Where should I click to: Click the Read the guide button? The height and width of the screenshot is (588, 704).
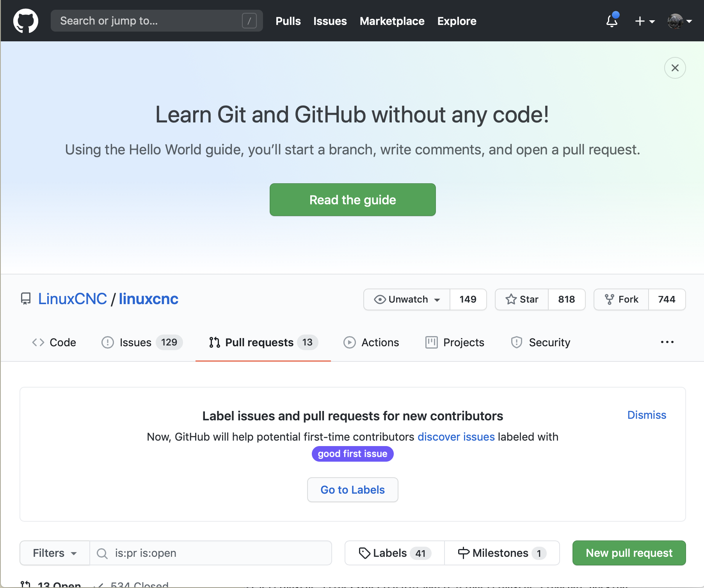[x=352, y=200]
